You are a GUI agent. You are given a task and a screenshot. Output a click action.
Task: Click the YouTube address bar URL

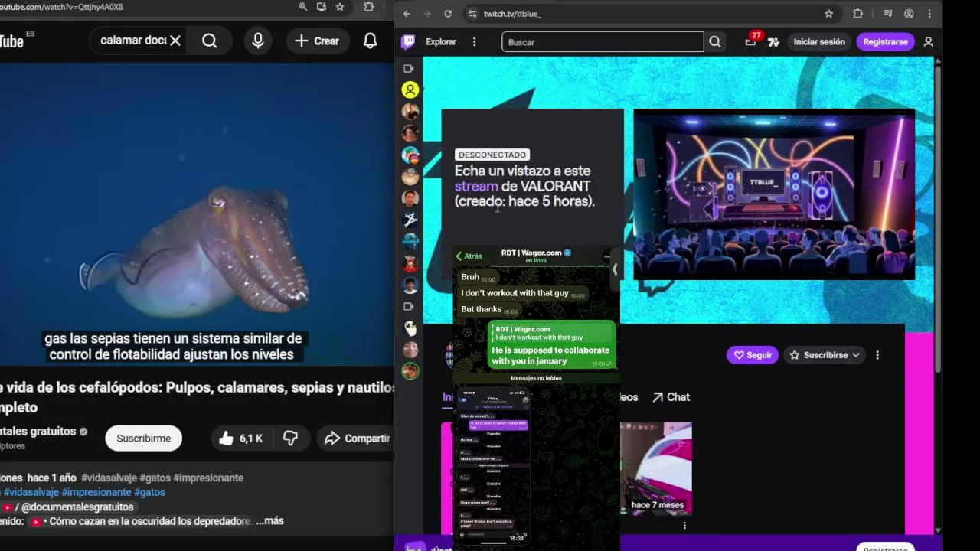(x=61, y=7)
